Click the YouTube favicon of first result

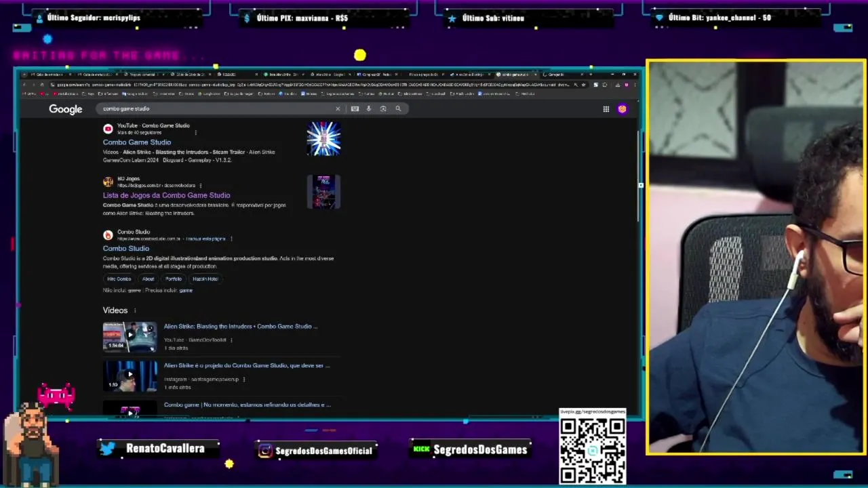108,129
